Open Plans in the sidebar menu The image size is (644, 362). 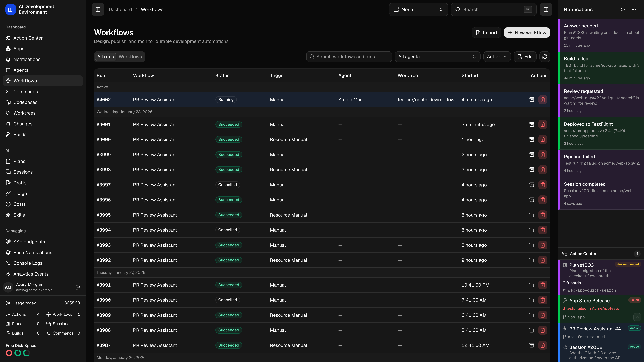click(x=43, y=161)
